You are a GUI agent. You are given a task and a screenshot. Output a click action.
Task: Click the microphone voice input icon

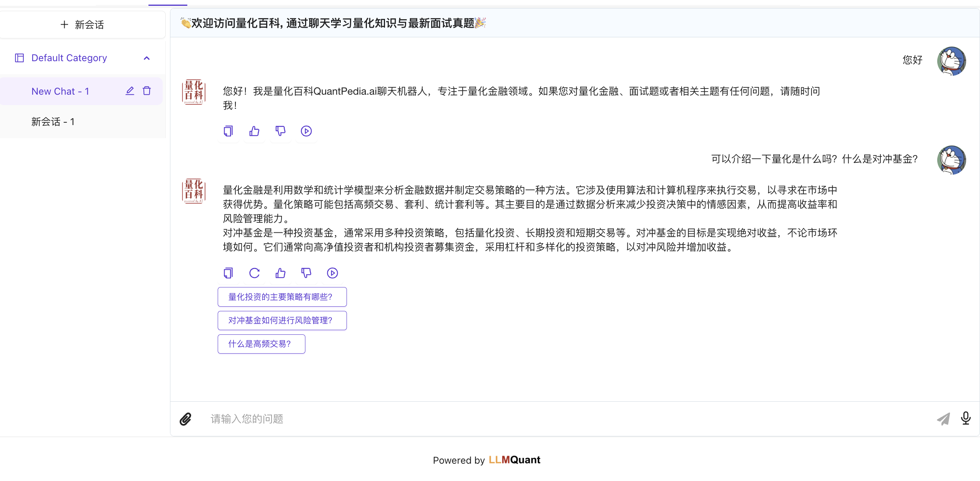tap(965, 418)
